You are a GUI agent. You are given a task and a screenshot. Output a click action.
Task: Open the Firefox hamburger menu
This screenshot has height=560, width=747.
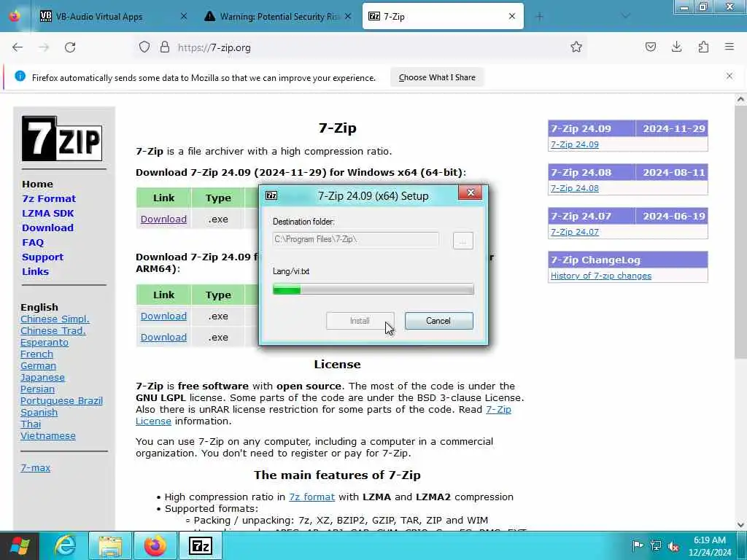tap(729, 47)
